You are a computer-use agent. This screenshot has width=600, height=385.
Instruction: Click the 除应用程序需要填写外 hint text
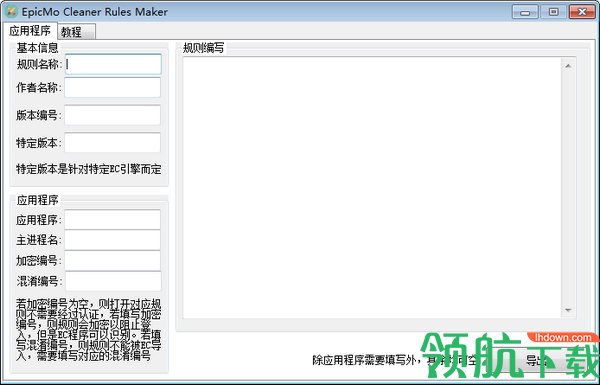click(396, 360)
